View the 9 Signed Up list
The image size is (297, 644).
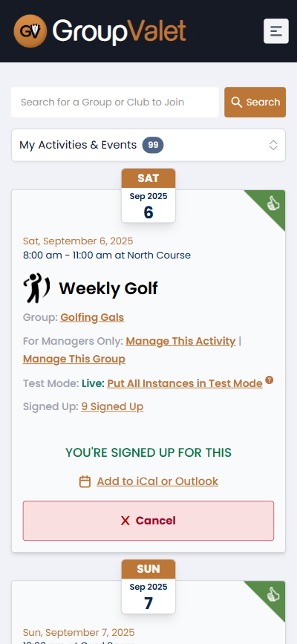[112, 406]
